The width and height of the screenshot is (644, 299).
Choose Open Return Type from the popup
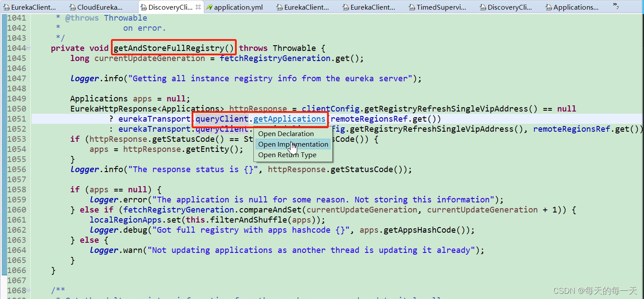pyautogui.click(x=287, y=155)
